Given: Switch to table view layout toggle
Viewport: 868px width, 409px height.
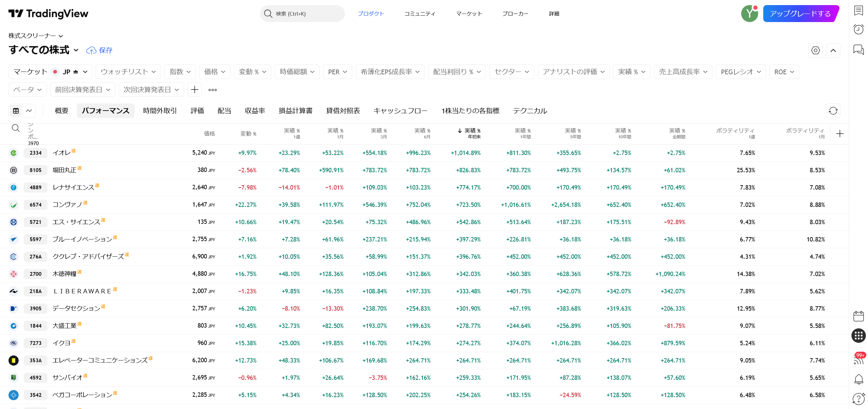Looking at the screenshot, I should [x=16, y=111].
